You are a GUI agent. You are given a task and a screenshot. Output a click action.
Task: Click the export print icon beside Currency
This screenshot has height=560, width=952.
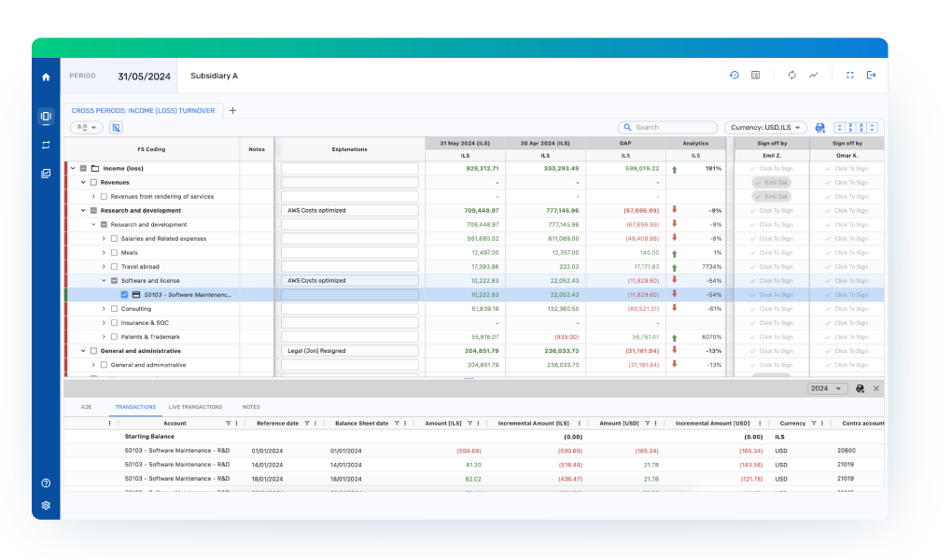coord(820,128)
